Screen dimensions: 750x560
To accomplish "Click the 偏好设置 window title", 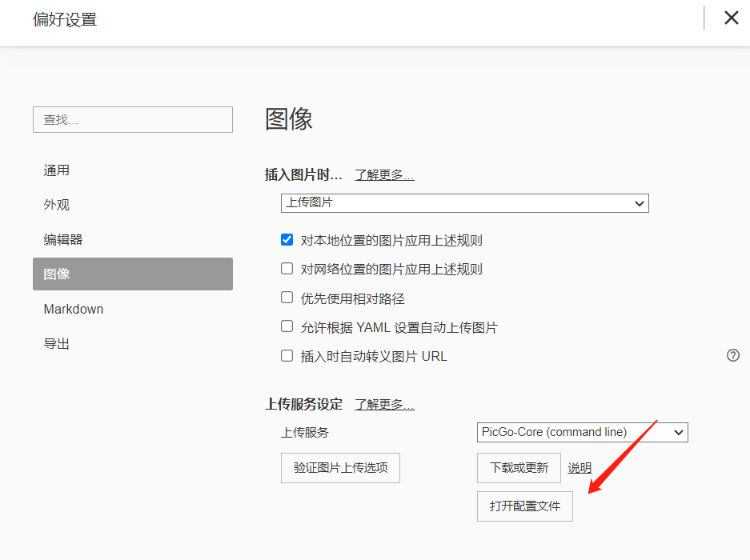I will coord(65,20).
